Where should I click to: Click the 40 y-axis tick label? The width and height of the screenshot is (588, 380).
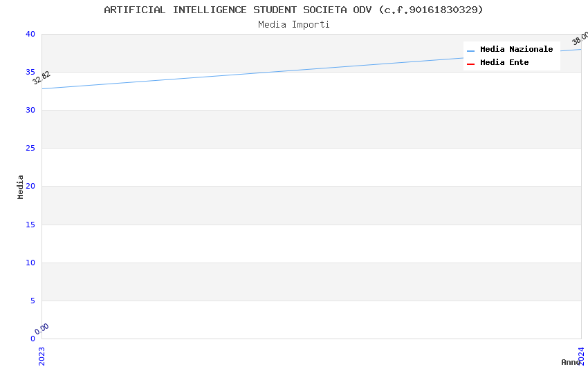coord(30,35)
